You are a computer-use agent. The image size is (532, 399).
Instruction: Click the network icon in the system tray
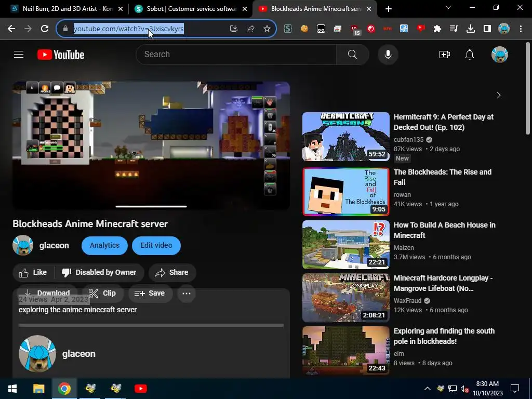click(453, 389)
